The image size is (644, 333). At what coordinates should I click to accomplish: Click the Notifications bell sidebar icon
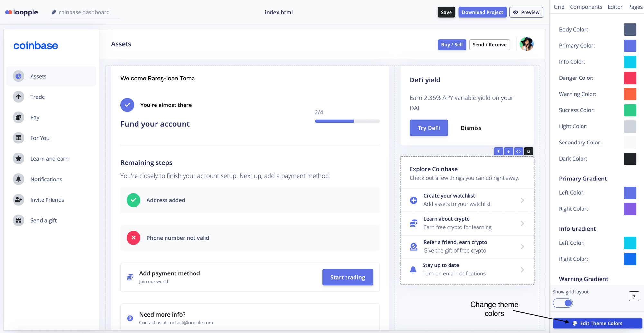pos(19,179)
